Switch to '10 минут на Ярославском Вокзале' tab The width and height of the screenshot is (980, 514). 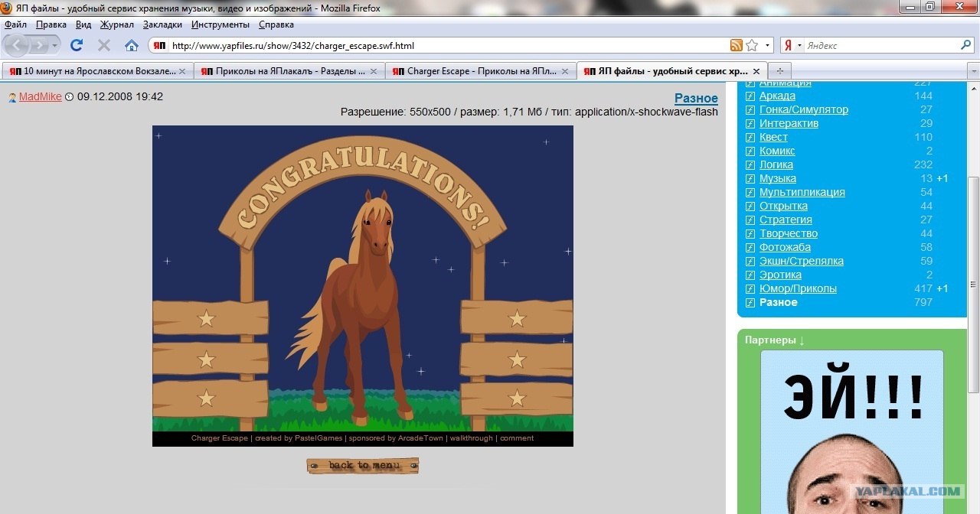[97, 71]
